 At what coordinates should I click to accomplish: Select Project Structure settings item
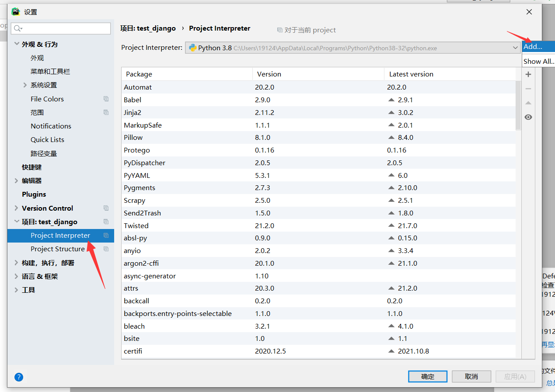click(58, 249)
